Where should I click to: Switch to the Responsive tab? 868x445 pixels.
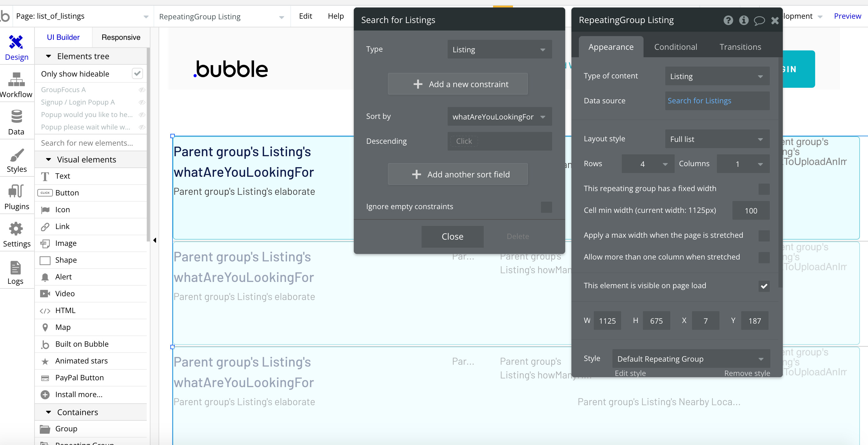click(x=121, y=37)
